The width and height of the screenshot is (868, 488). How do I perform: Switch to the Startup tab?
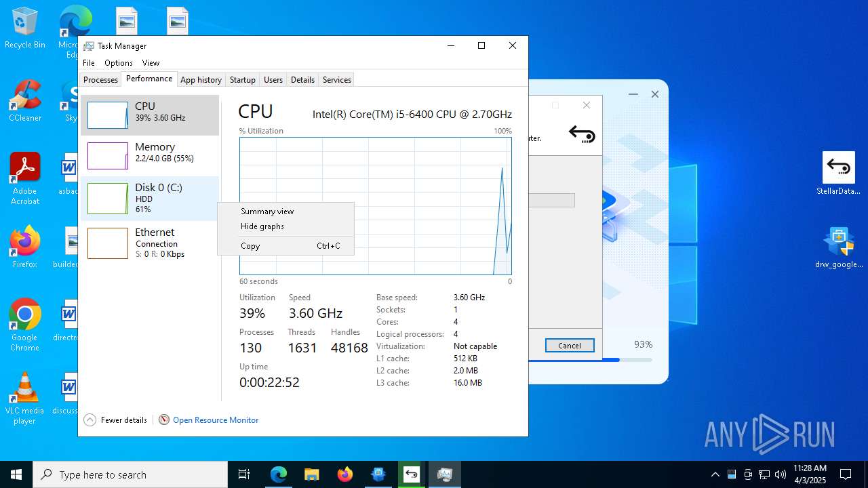click(242, 80)
